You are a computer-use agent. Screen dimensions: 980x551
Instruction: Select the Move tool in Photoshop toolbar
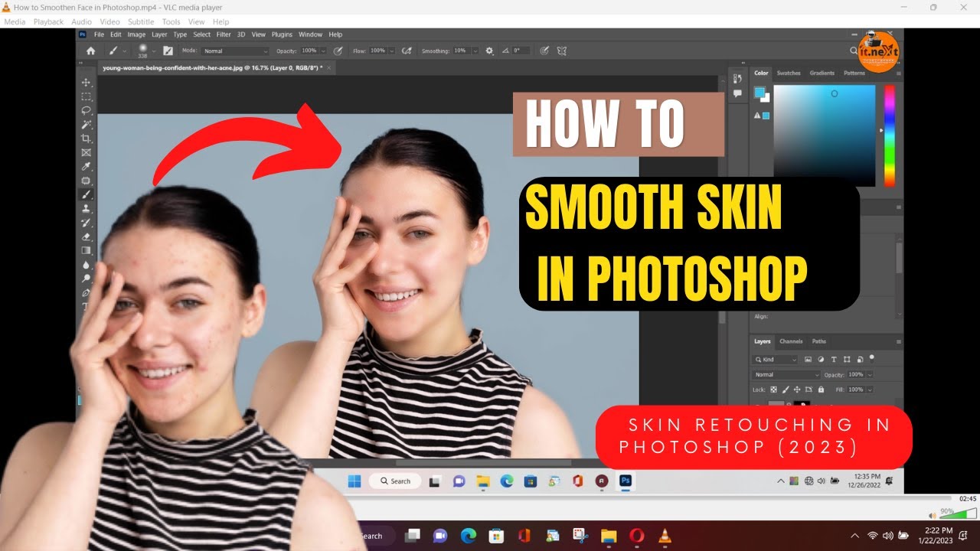[86, 82]
